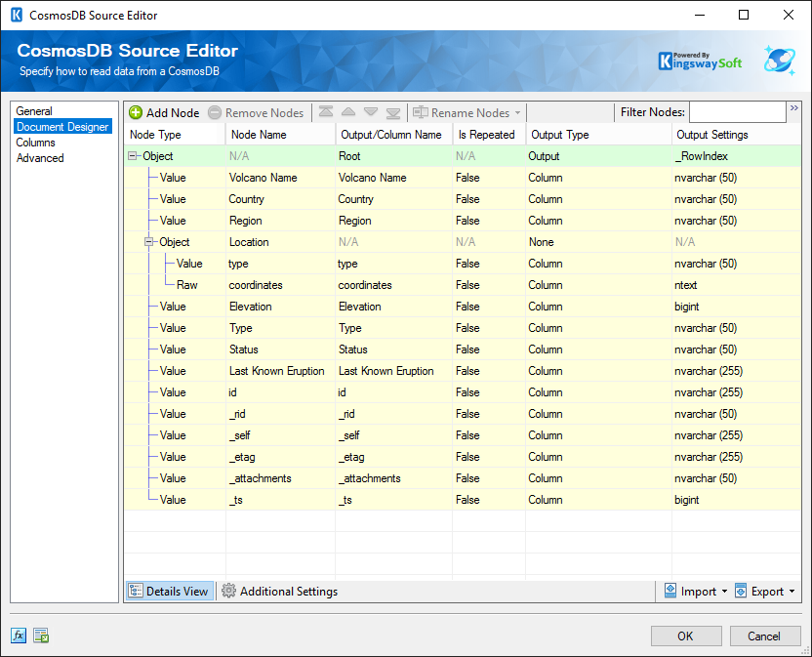Image resolution: width=812 pixels, height=657 pixels.
Task: Select the Location node name cell
Action: (x=280, y=242)
